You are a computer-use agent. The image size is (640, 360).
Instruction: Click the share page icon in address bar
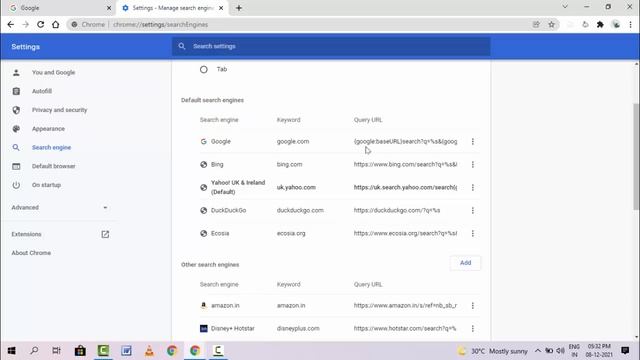tap(536, 24)
